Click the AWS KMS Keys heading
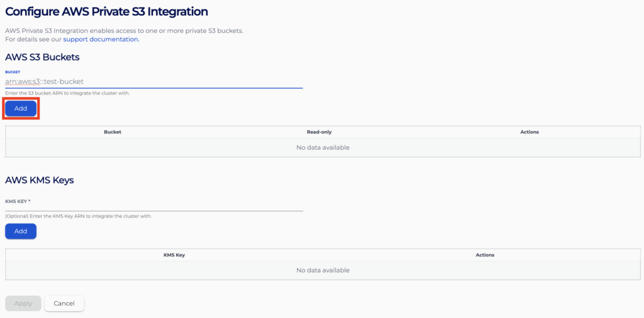Screen dimensions: 644x318 (x=40, y=180)
